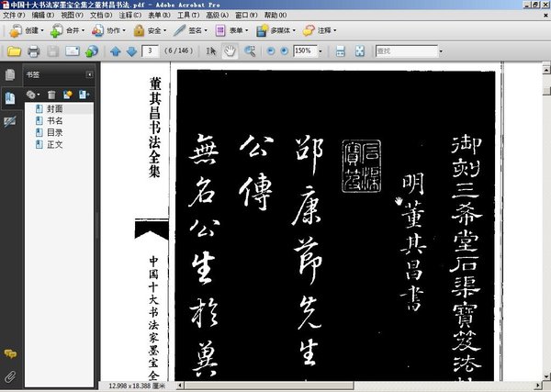This screenshot has height=392, width=551.
Task: Open the 高级 (Advanced) menu
Action: (217, 15)
